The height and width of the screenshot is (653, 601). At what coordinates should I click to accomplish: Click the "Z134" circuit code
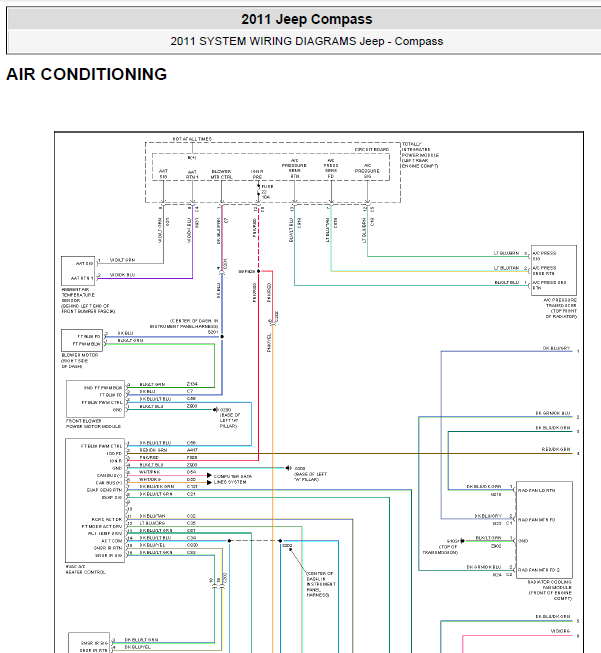(x=192, y=384)
